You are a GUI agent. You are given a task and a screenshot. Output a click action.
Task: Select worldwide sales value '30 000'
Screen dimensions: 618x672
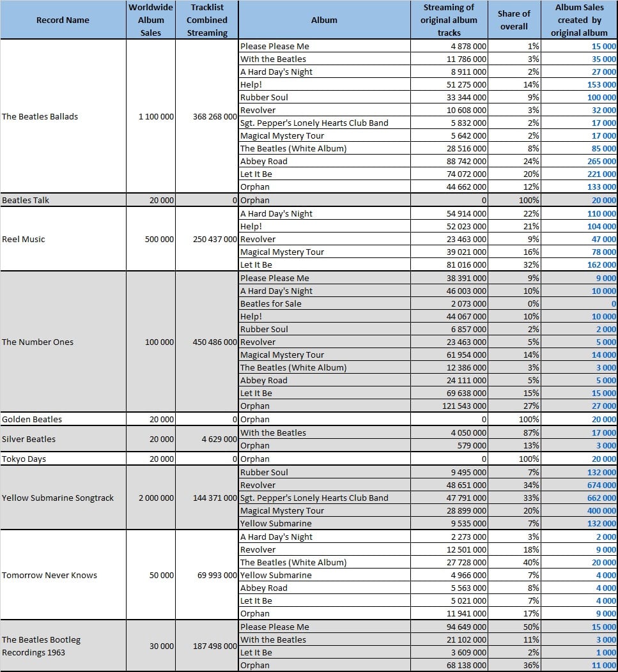(x=161, y=646)
